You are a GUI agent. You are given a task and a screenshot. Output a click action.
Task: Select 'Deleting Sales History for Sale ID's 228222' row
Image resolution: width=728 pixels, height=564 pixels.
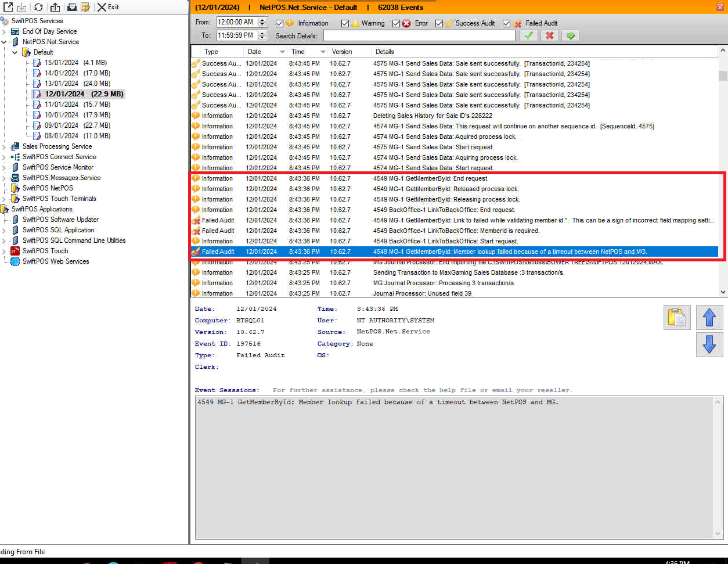tap(455, 116)
